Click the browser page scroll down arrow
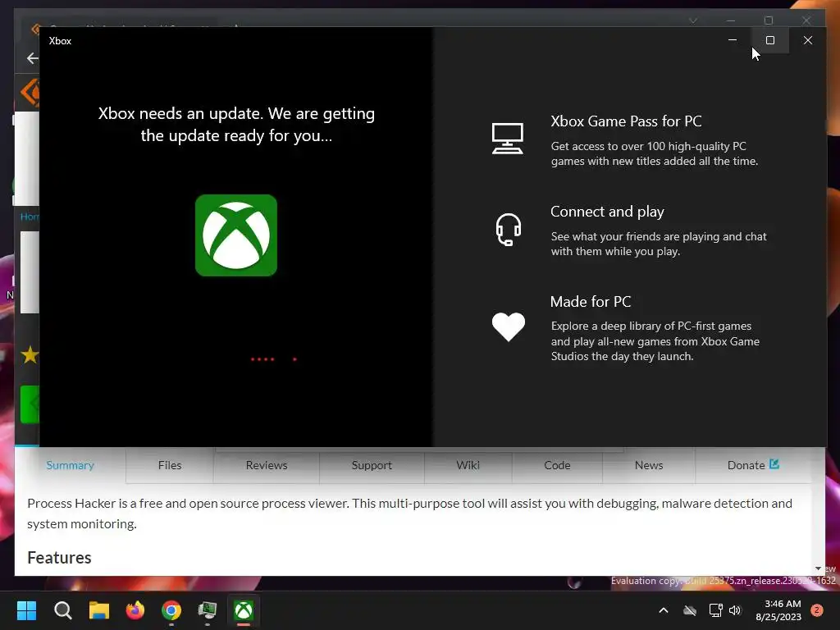The image size is (840, 630). [818, 568]
